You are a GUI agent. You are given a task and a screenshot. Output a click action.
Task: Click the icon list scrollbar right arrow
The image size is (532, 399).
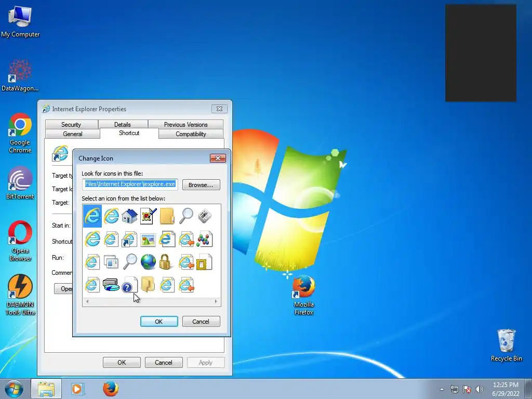click(x=216, y=301)
